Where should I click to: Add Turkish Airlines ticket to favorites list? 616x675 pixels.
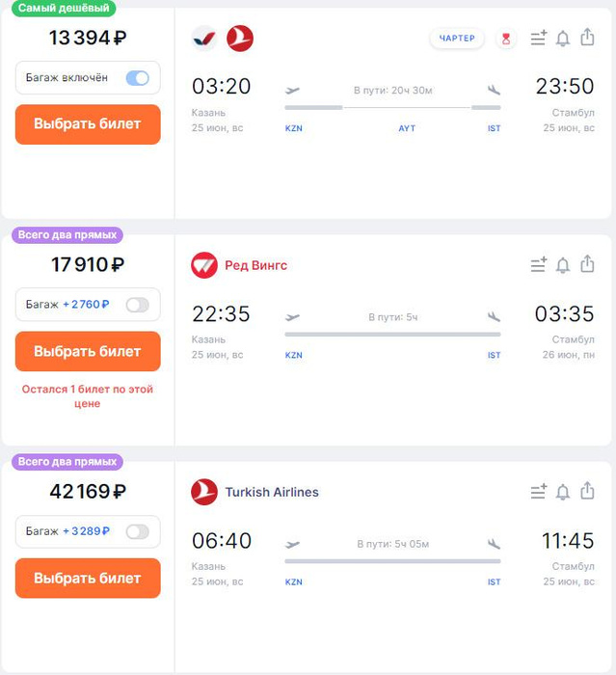[539, 492]
